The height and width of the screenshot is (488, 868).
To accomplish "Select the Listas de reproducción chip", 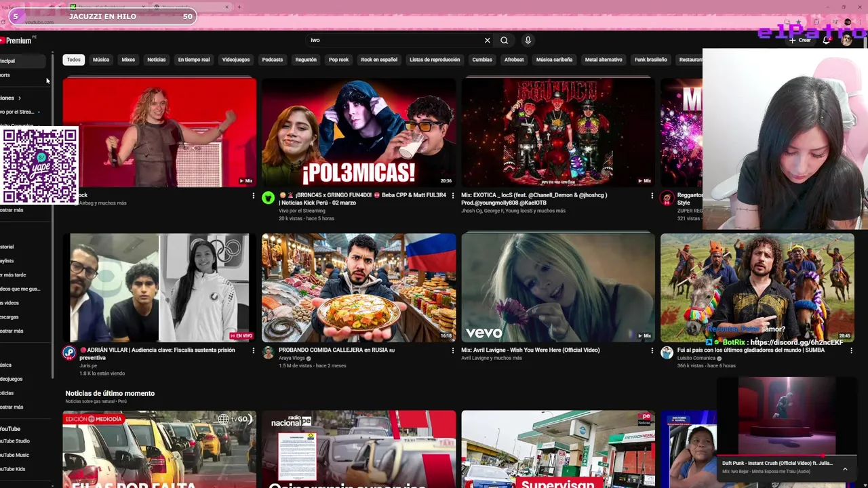I will pos(435,60).
